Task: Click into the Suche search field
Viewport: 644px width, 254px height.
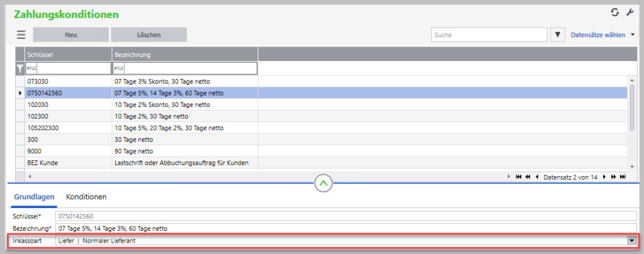Action: pos(489,35)
